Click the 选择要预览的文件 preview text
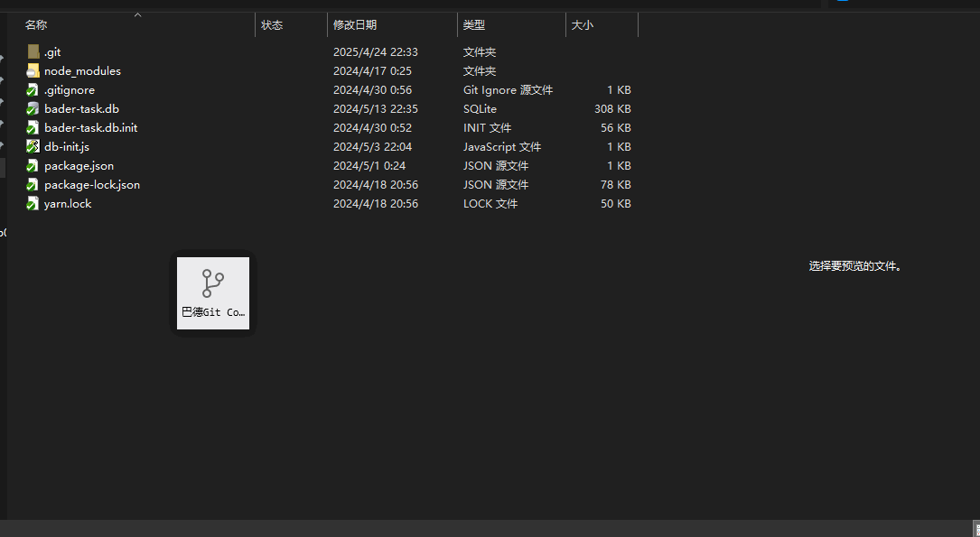 pos(855,266)
